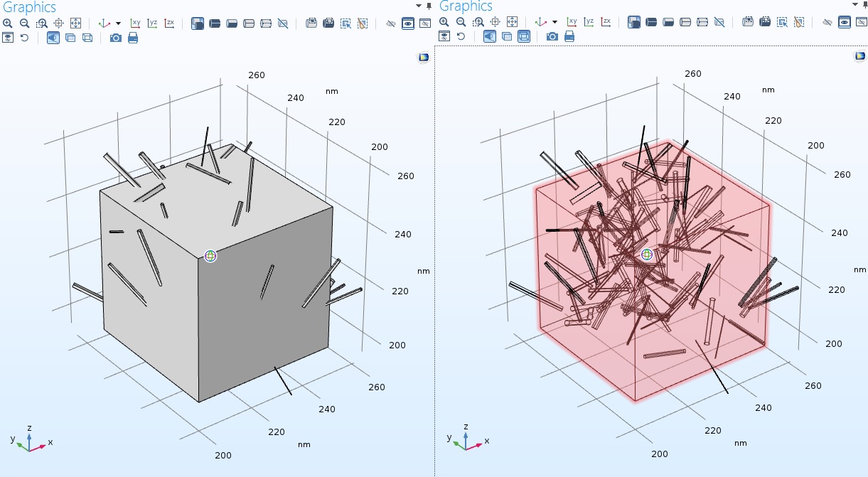The image size is (868, 477).
Task: Open default view dropdown in left toolbar
Action: coord(118,23)
